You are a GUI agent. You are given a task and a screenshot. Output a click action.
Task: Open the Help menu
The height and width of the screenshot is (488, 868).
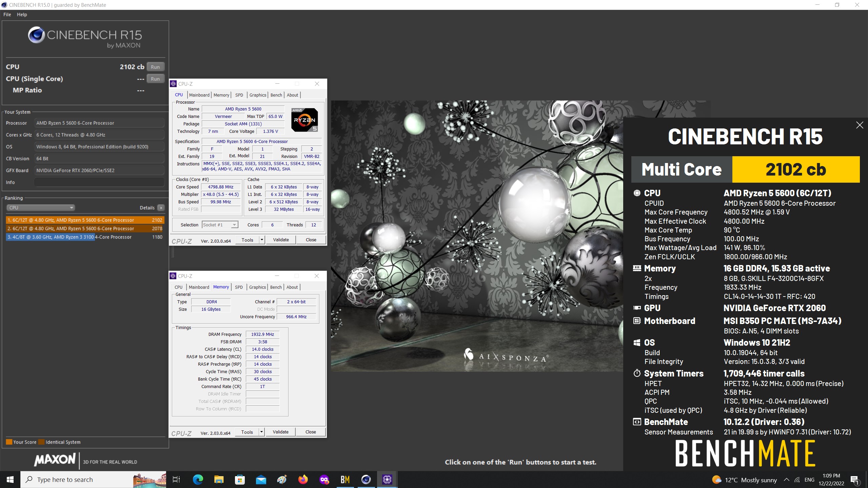pyautogui.click(x=22, y=15)
